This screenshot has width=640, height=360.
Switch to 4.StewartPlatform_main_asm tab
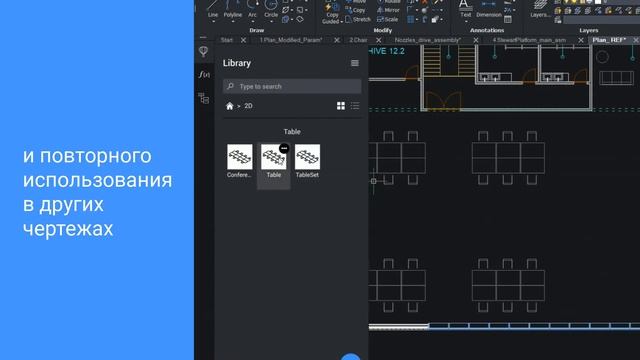529,40
